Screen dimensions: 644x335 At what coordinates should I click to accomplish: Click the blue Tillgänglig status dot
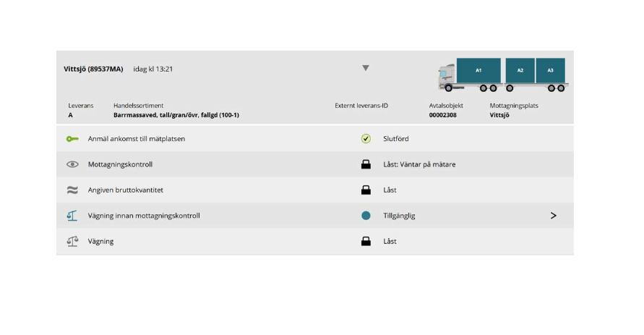click(x=366, y=216)
